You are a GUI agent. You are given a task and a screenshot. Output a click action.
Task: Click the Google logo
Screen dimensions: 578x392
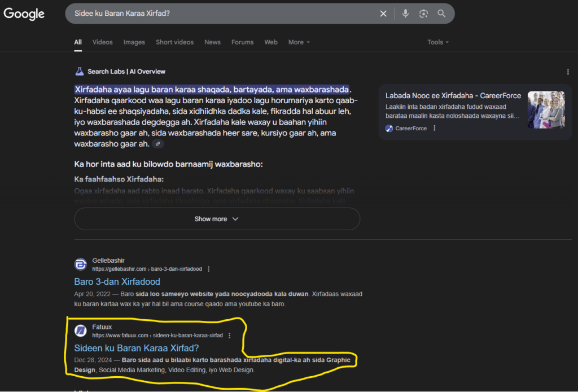pos(24,14)
